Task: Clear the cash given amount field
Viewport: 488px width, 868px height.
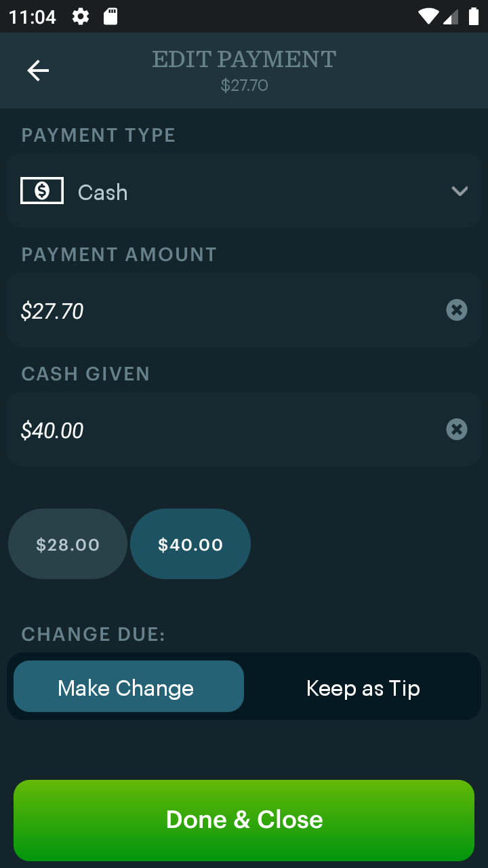Action: point(457,429)
